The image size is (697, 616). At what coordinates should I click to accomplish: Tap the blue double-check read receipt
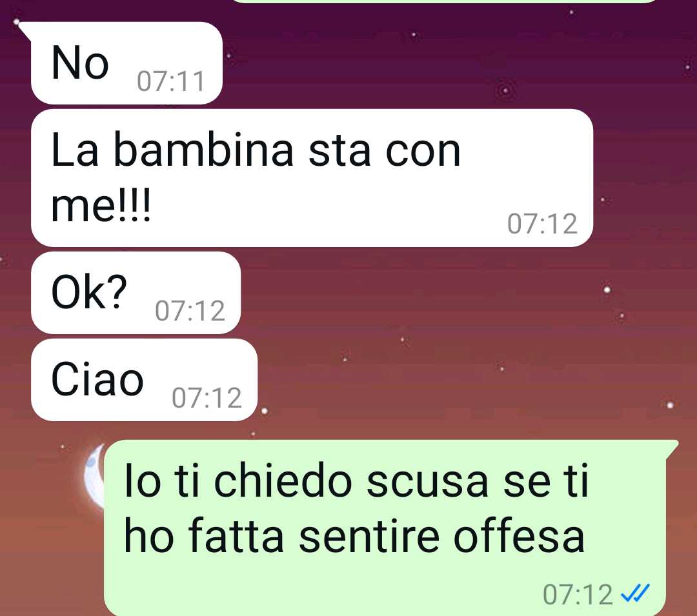coord(636,593)
